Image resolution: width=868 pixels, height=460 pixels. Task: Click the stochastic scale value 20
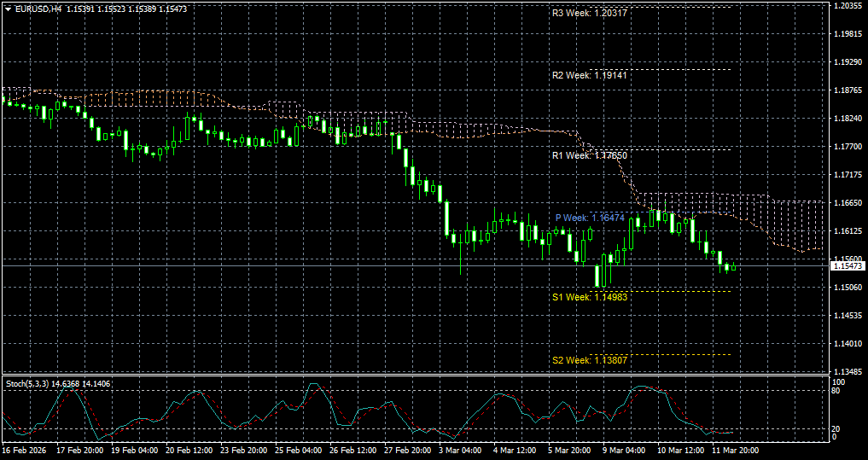(837, 429)
